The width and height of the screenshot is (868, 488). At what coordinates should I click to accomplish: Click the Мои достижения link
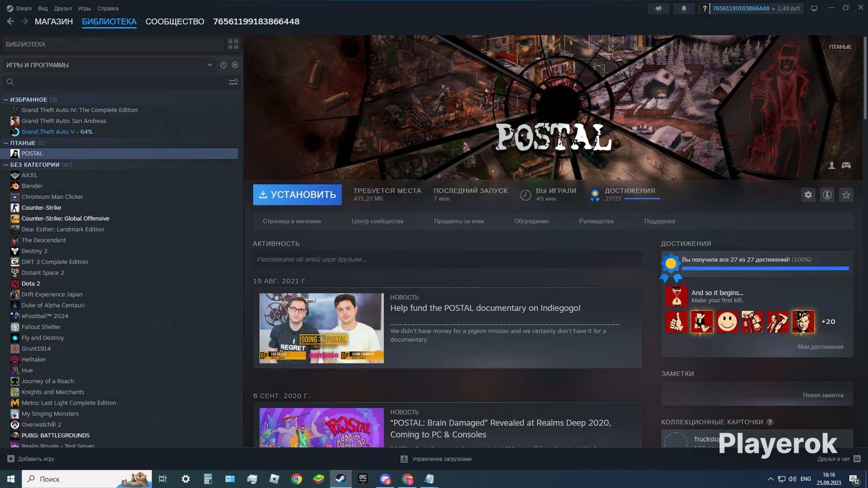pyautogui.click(x=820, y=346)
